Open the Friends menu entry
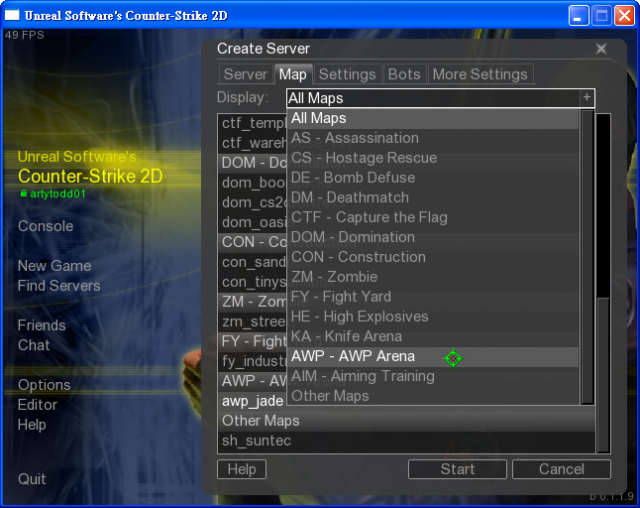The image size is (640, 508). click(42, 326)
